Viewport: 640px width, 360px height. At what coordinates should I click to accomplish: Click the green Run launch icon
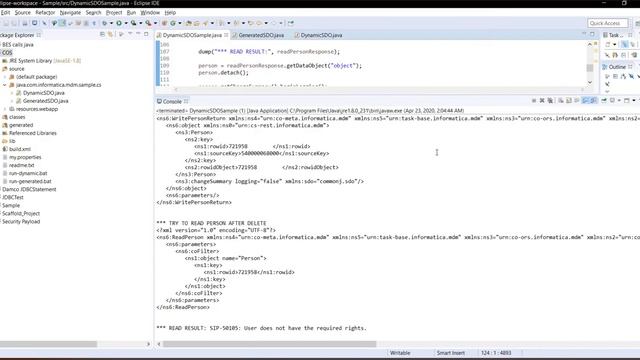tap(119, 23)
